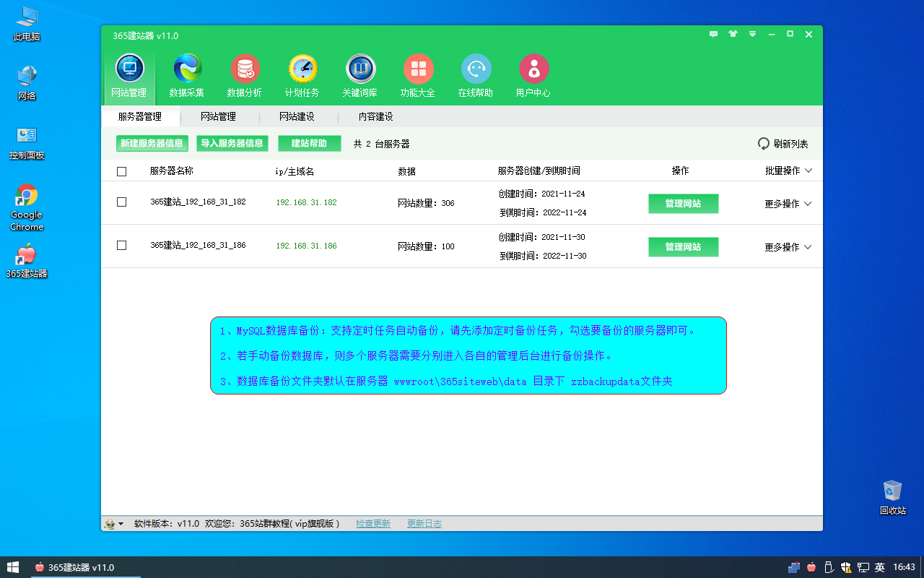Open 365建站器 desktop shortcut

click(27, 262)
